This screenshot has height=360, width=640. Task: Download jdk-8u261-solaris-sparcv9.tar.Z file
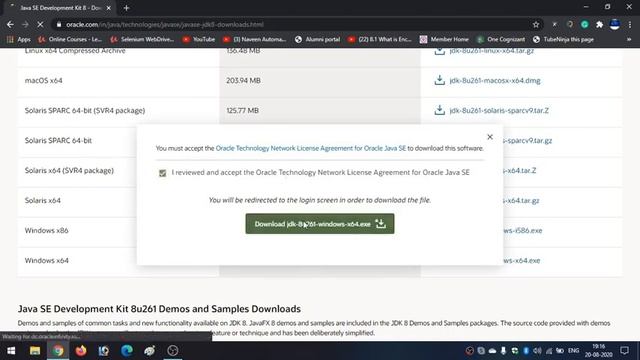point(499,111)
